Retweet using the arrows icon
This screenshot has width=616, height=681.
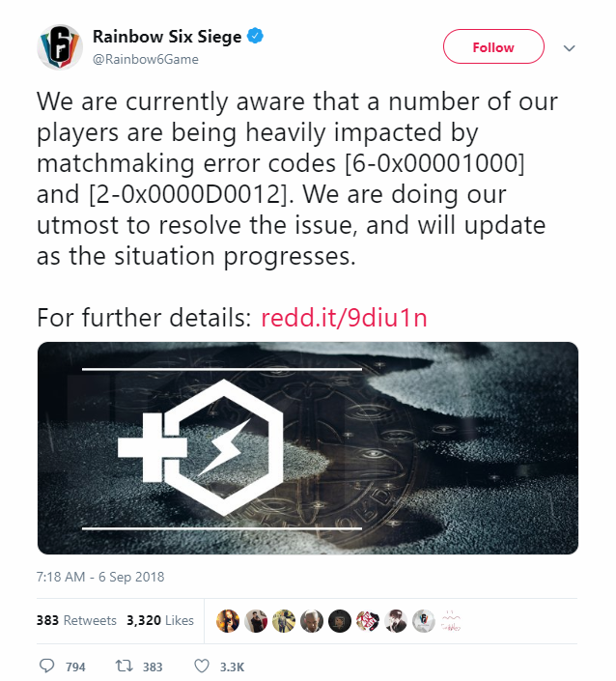125,666
